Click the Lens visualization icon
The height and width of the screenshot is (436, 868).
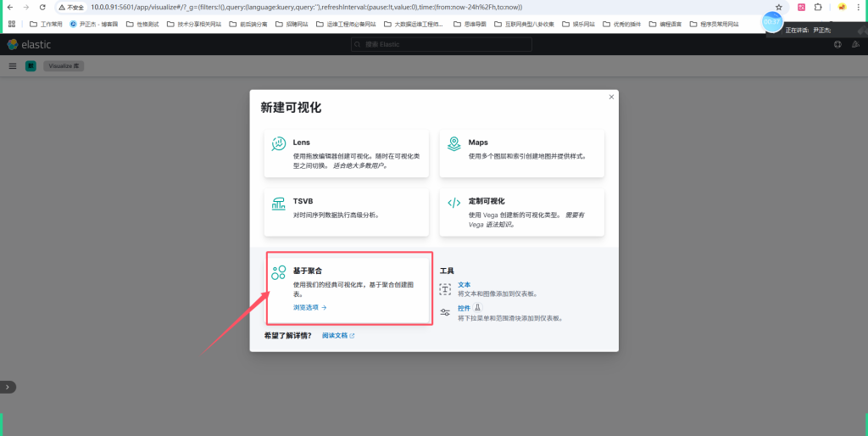coord(279,144)
